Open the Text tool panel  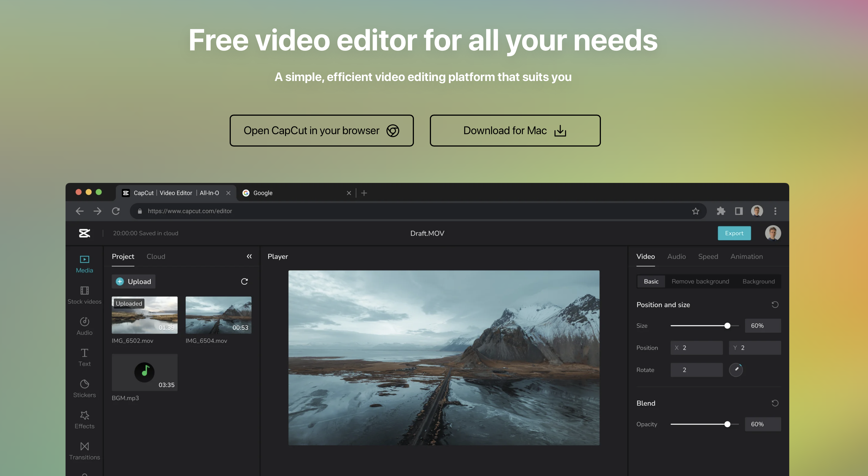click(84, 357)
